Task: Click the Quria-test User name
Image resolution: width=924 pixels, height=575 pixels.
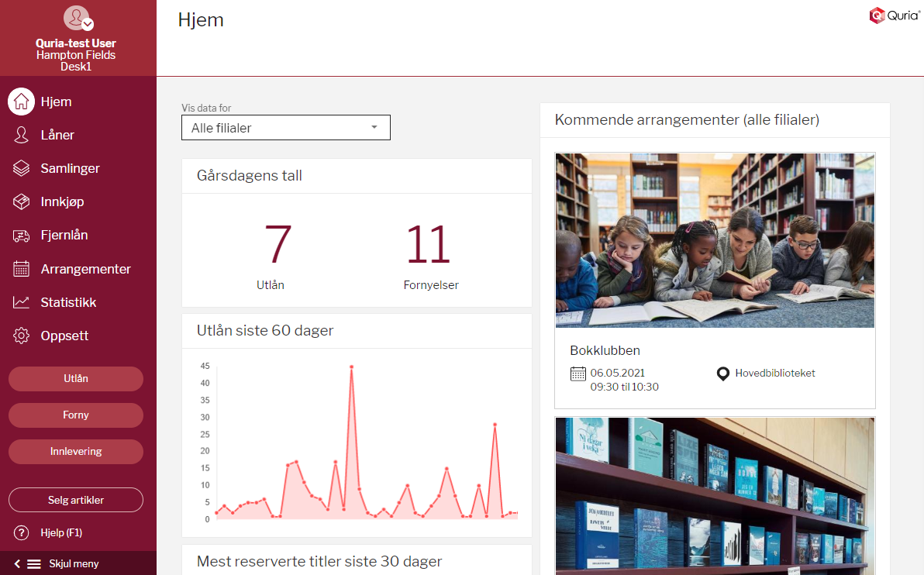Action: [x=76, y=43]
